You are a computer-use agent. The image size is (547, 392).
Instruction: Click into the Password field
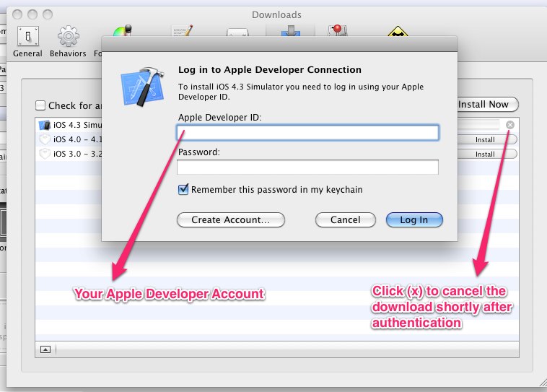point(307,167)
